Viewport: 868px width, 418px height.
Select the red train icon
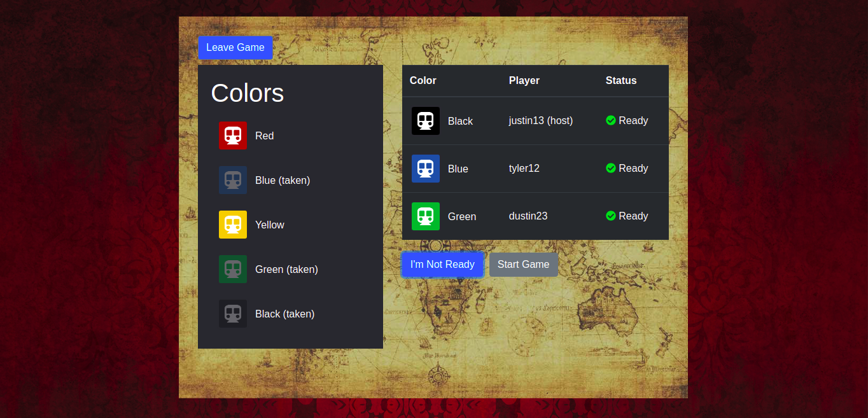coord(232,136)
